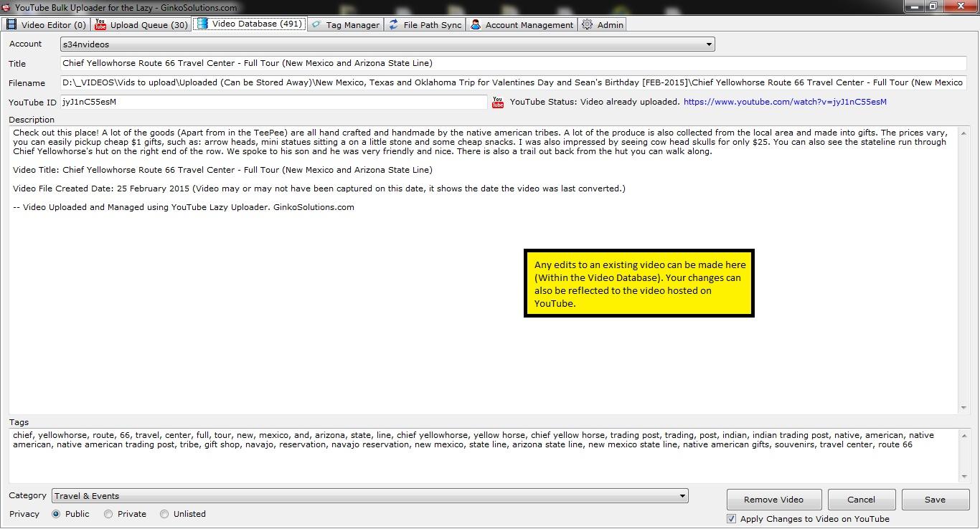Open the Account Management tab
Viewport: 980px width, 529px height.
pyautogui.click(x=522, y=24)
